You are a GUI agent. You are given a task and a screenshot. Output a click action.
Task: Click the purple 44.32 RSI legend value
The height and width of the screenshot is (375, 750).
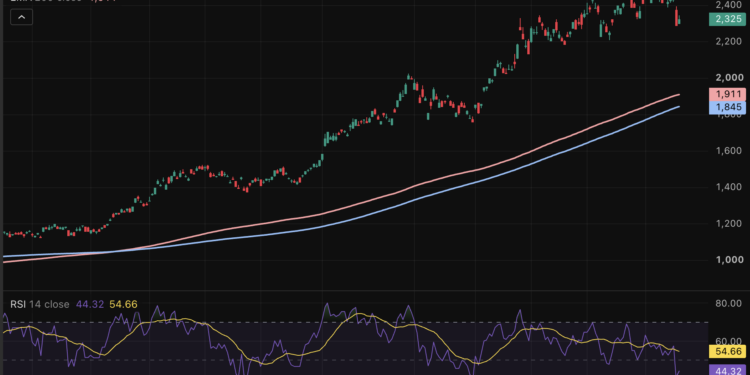(89, 304)
